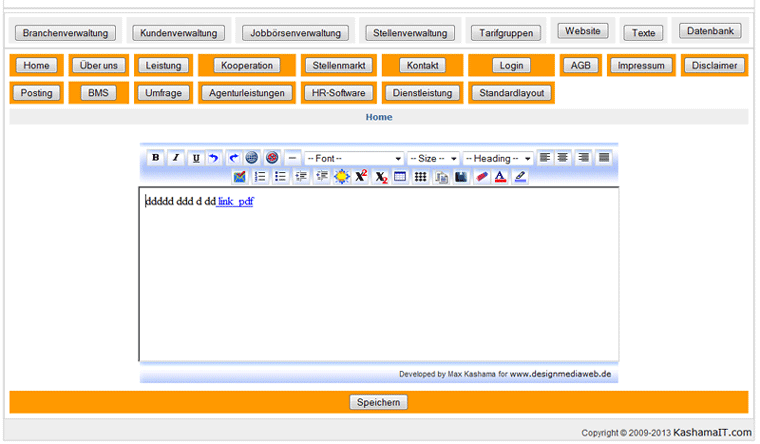The width and height of the screenshot is (760, 444).
Task: Toggle bold formatting in the editor
Action: [x=156, y=158]
